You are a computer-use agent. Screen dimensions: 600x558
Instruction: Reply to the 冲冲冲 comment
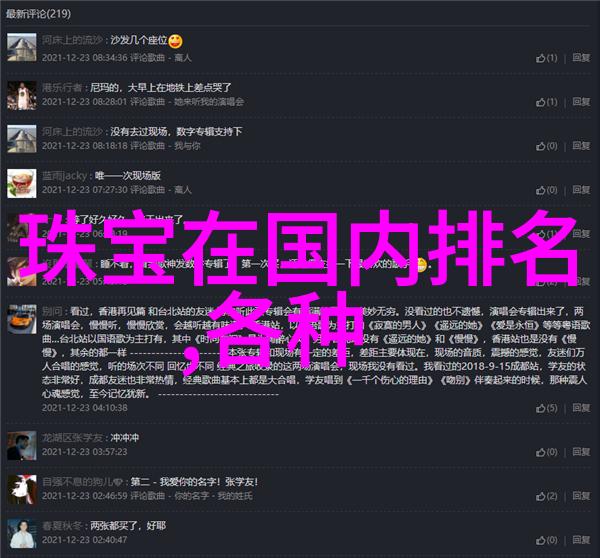tap(581, 452)
